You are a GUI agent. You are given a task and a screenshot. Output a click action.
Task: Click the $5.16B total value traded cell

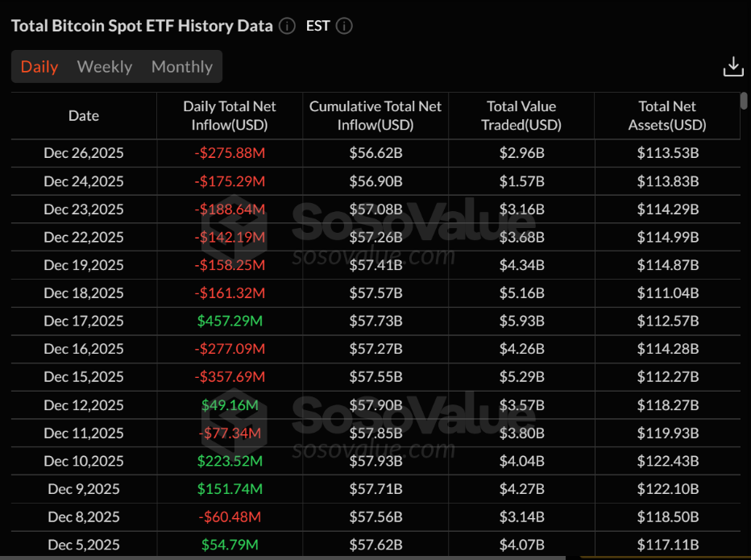click(x=521, y=293)
